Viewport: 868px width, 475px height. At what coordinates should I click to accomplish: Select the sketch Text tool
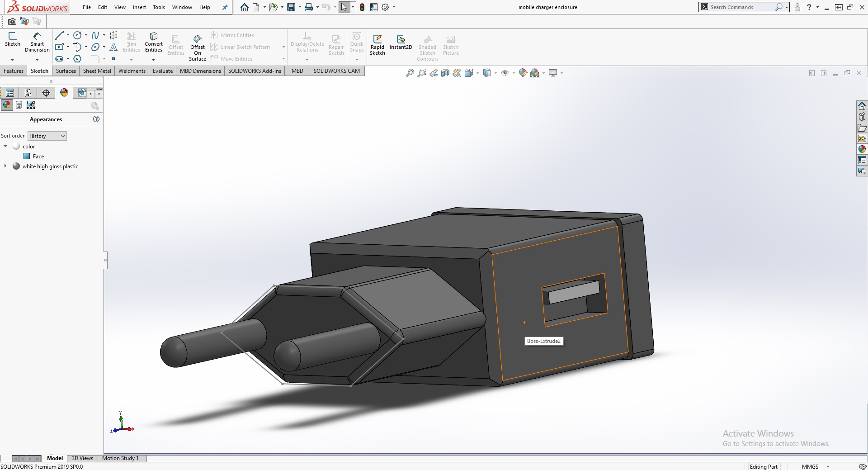point(113,47)
